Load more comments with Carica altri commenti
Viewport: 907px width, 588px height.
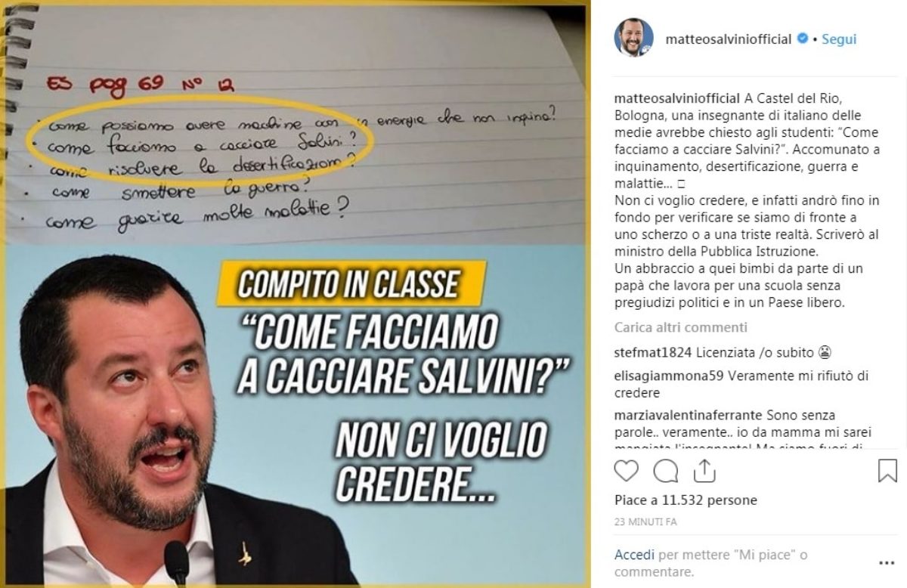[680, 327]
